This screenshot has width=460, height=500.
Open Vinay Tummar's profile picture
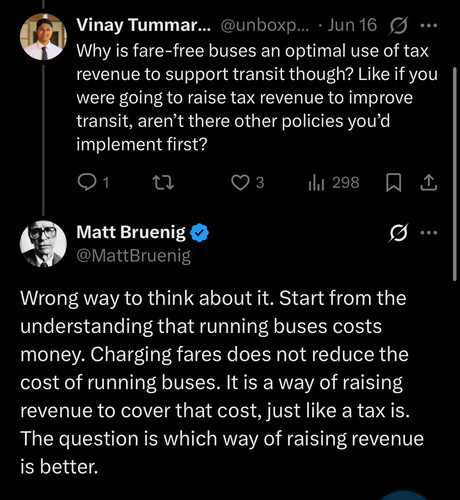(x=43, y=37)
